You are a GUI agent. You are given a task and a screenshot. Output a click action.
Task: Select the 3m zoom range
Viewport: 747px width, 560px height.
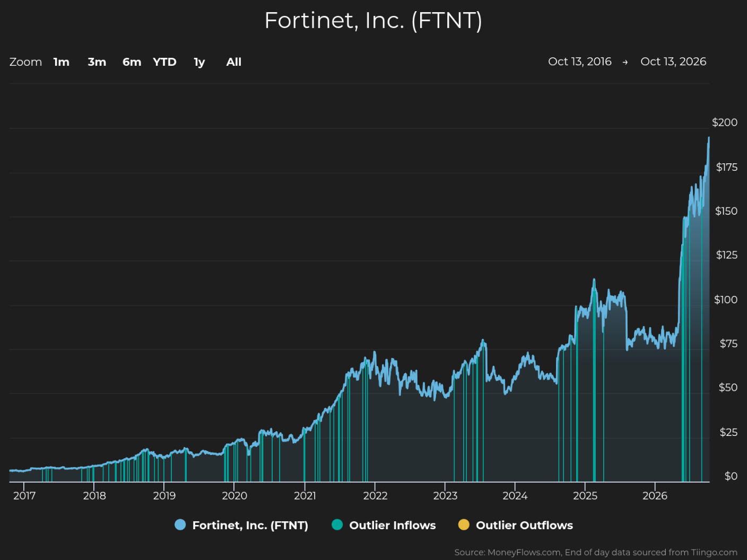(x=97, y=62)
